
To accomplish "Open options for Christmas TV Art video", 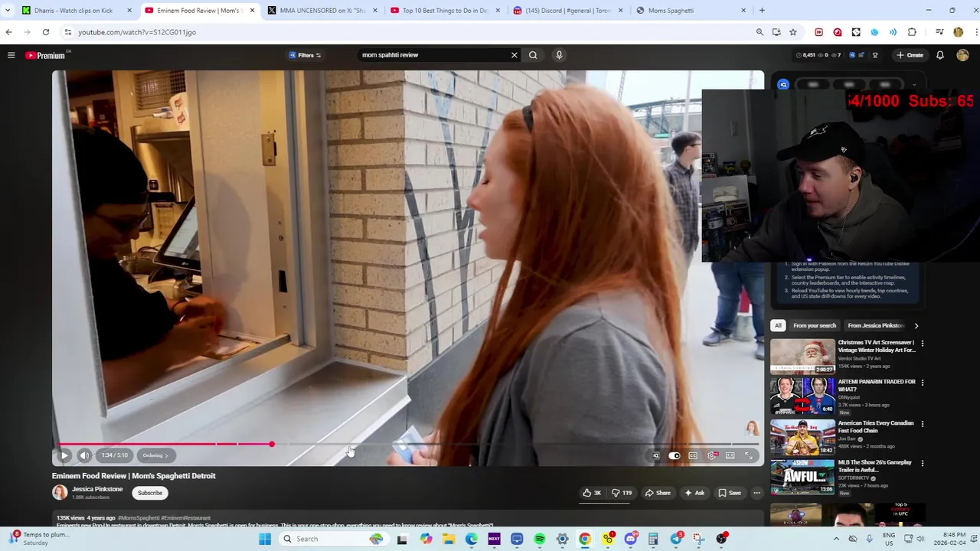I will [x=922, y=344].
